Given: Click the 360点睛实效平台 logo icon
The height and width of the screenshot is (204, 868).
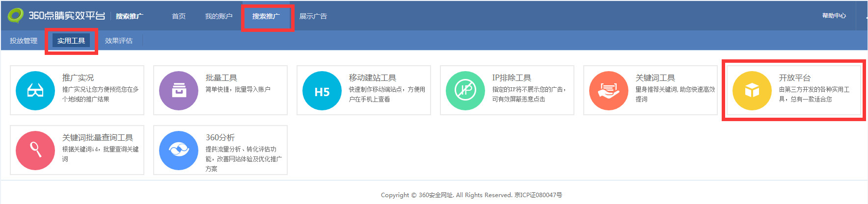Looking at the screenshot, I should [16, 15].
